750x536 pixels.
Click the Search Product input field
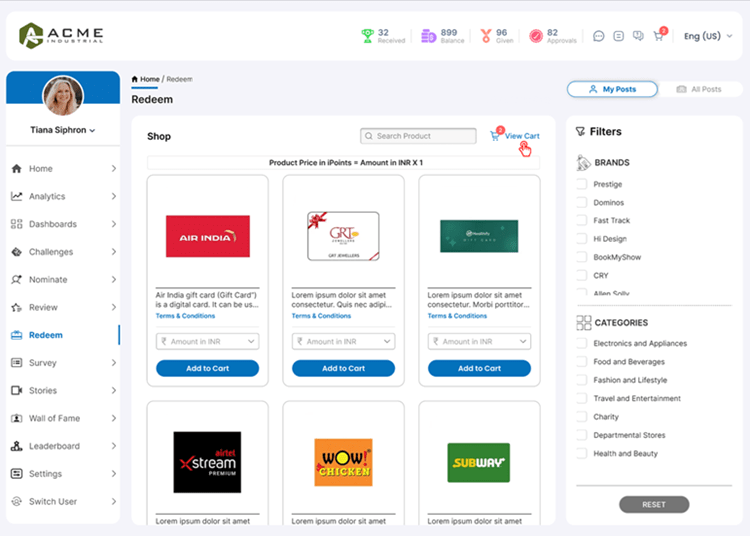pos(419,136)
